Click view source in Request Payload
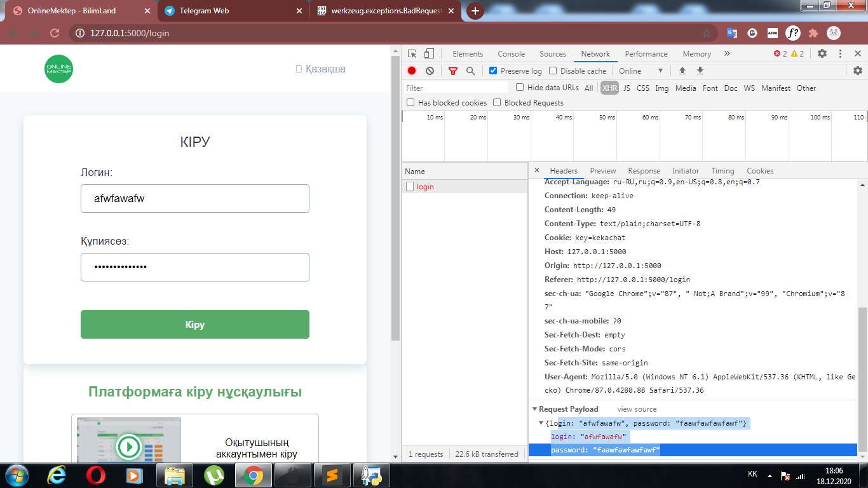Viewport: 868px width, 488px height. click(x=637, y=409)
